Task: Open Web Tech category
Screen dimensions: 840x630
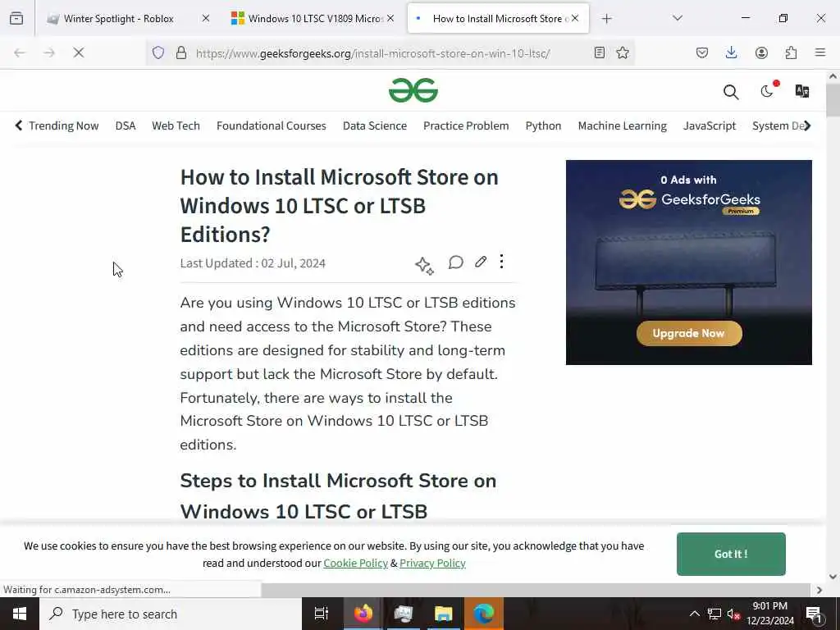Action: point(176,126)
